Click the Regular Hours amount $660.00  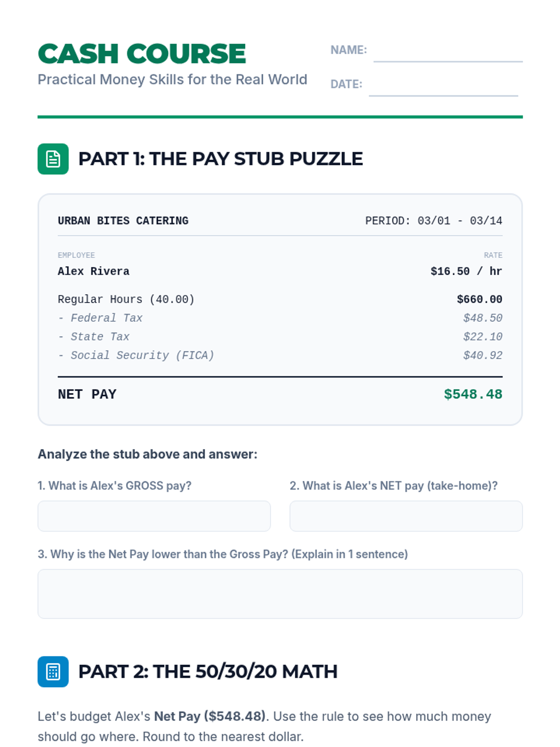[x=479, y=299]
